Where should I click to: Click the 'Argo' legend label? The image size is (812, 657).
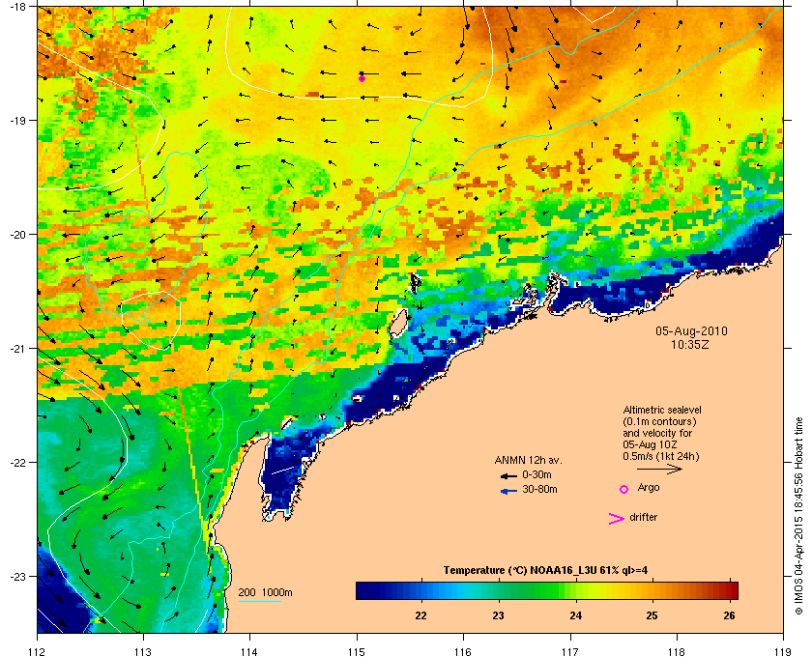point(649,488)
